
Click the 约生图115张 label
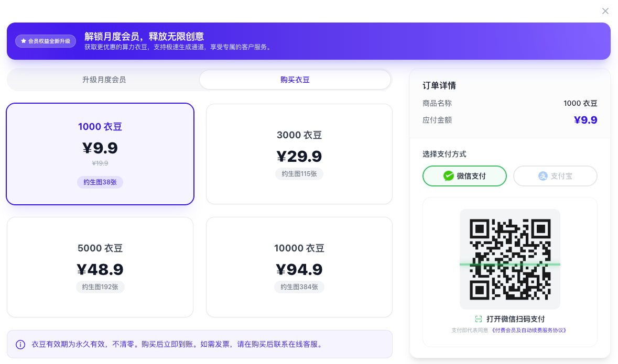pos(299,174)
